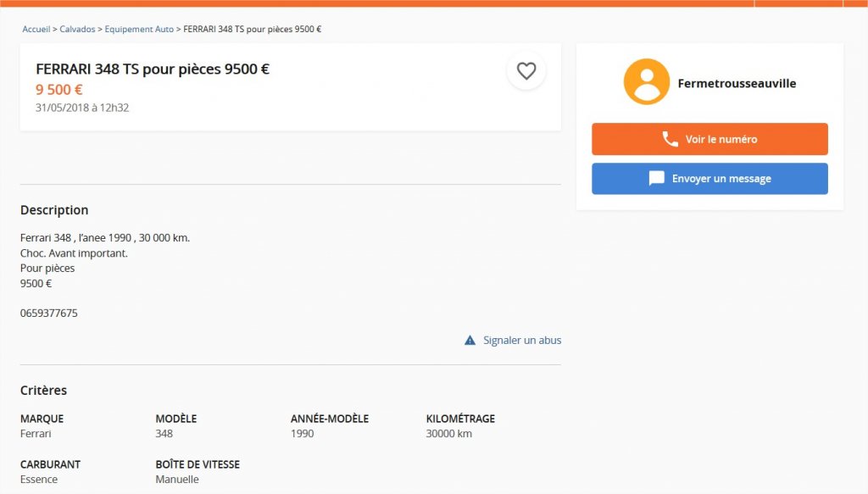The image size is (868, 494).
Task: Click the chat bubble message icon
Action: coord(657,178)
